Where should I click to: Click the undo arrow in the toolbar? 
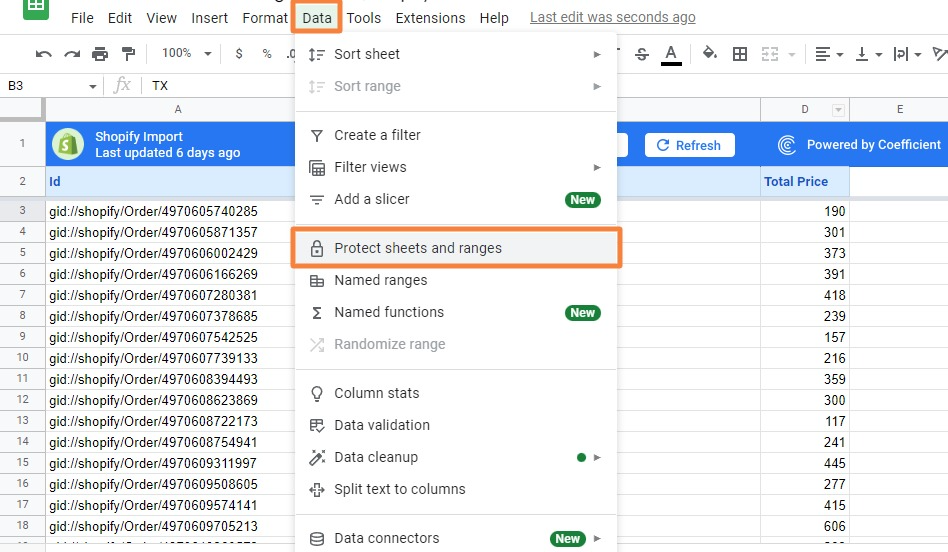pos(43,54)
